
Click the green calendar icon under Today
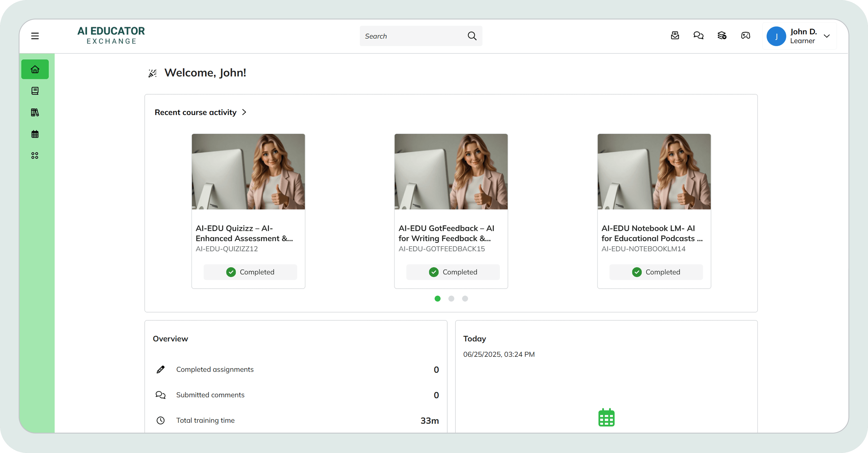click(x=607, y=417)
